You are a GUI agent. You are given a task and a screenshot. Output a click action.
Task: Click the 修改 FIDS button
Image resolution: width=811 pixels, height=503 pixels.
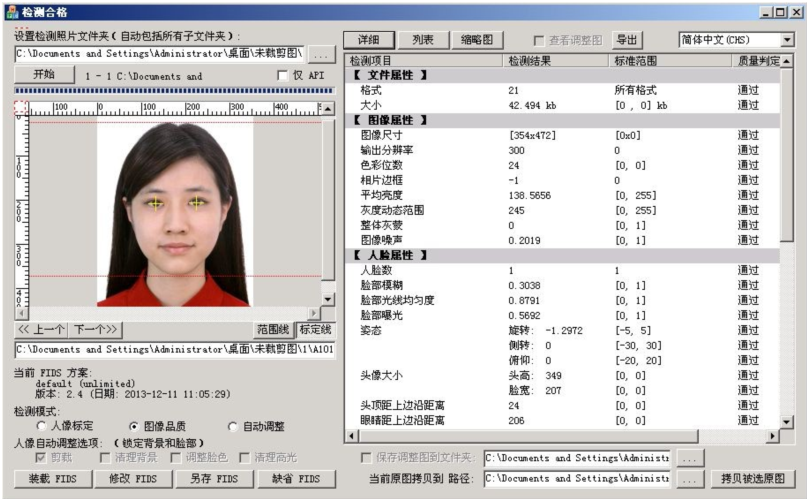(x=133, y=479)
